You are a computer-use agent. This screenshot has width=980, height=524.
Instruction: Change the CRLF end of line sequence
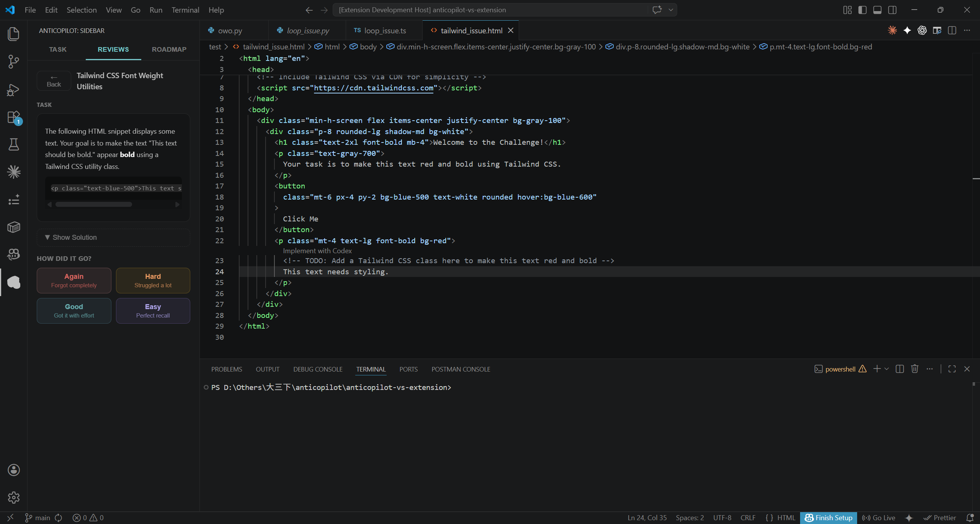click(x=748, y=518)
